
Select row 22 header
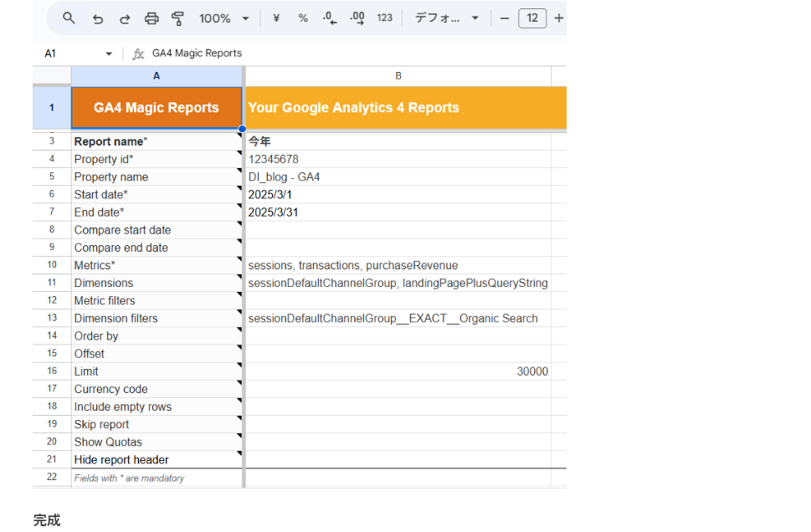(x=52, y=477)
